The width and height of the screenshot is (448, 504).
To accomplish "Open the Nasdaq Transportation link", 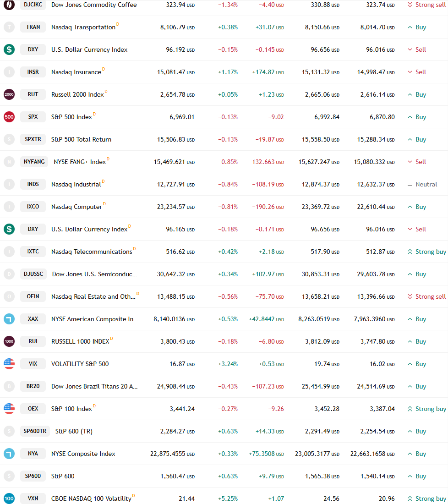I will coord(83,27).
